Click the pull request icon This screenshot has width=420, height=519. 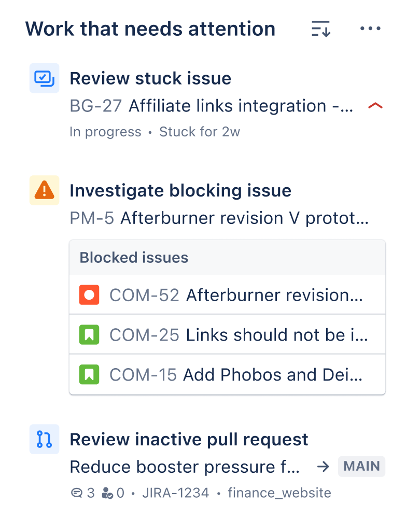pyautogui.click(x=44, y=440)
